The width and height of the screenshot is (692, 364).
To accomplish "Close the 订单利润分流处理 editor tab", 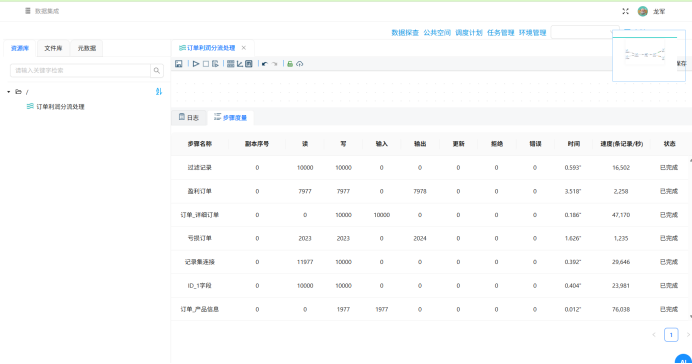I will click(244, 48).
